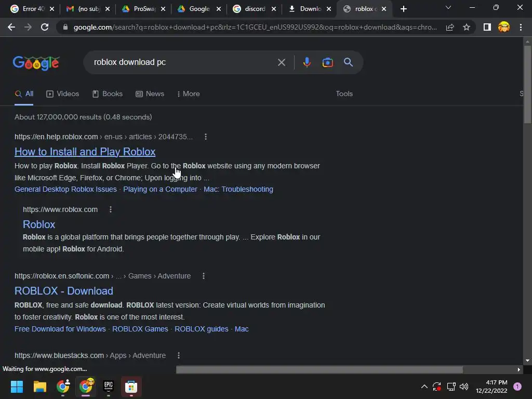Viewport: 532px width, 399px height.
Task: Click the scrollbar down arrow
Action: tap(527, 361)
